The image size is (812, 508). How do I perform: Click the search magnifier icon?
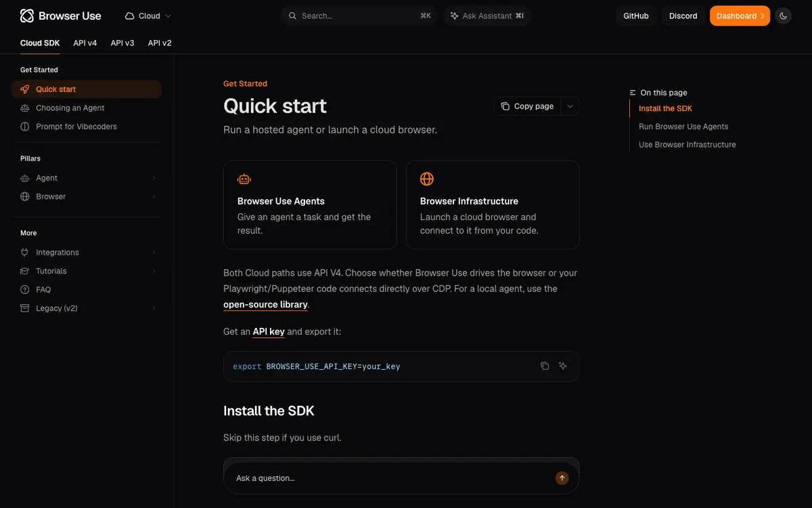point(292,16)
